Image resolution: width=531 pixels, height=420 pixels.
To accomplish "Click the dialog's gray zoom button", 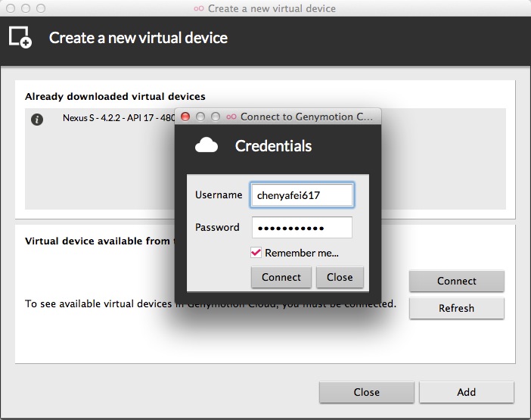I will pyautogui.click(x=216, y=117).
